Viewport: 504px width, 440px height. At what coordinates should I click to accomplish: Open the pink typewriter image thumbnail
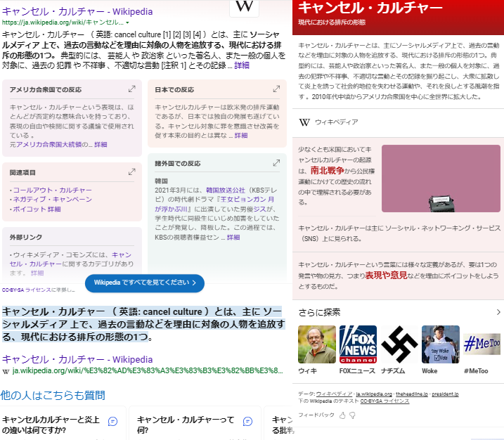pyautogui.click(x=441, y=179)
